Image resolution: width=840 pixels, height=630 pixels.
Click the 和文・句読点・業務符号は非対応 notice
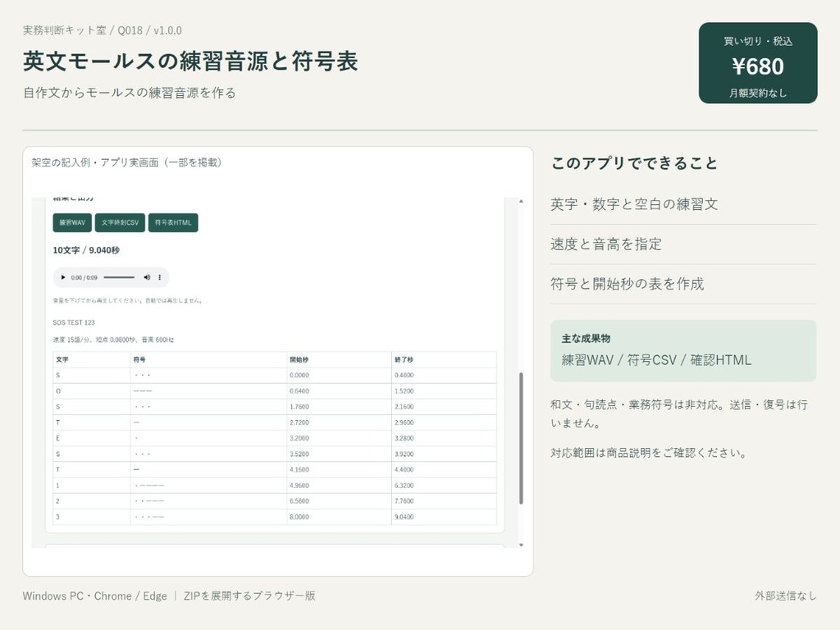tap(678, 413)
